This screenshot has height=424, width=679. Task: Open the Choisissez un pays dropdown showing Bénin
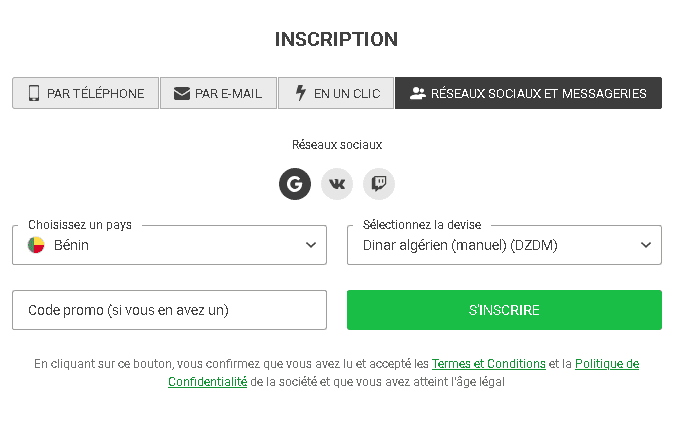169,245
